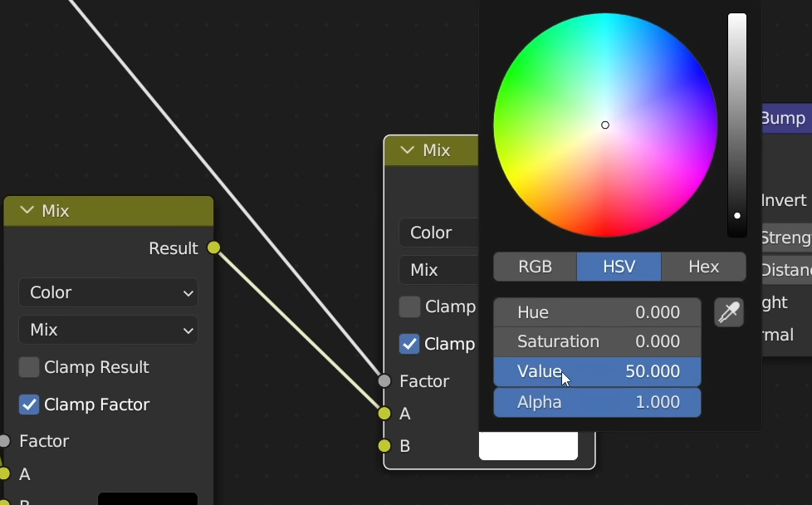Toggle Clamp Result on left Mix node
Screen dimensions: 812x505
[29, 367]
